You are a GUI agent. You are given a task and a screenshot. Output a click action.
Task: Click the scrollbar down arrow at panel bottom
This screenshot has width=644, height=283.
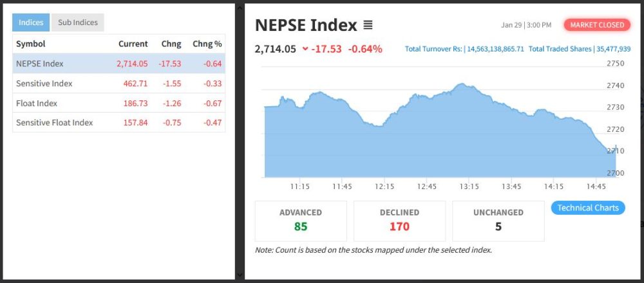(x=240, y=275)
